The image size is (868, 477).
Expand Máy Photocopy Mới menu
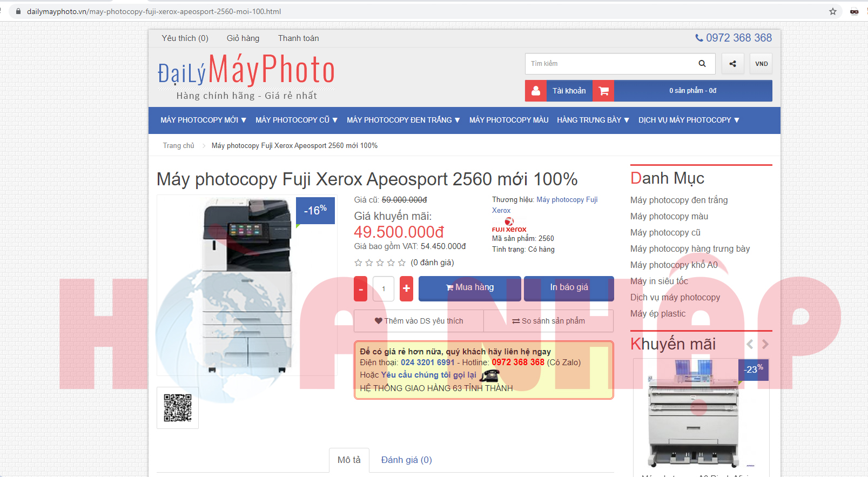coord(203,120)
